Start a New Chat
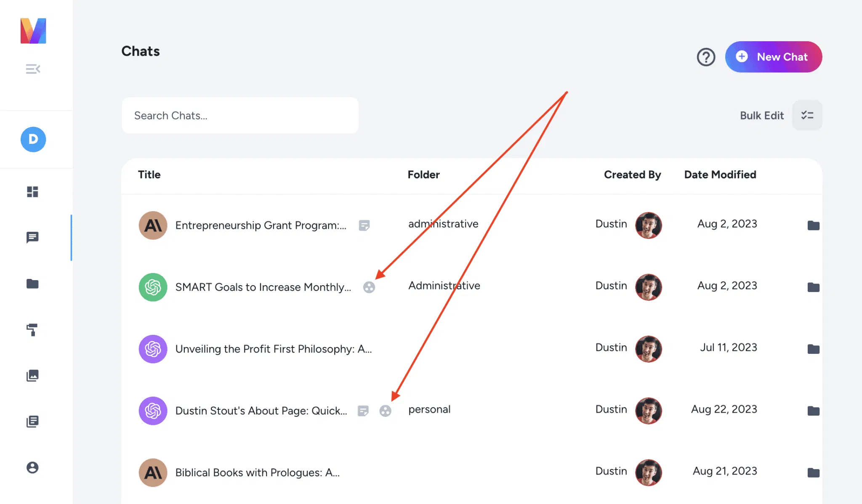Image resolution: width=862 pixels, height=504 pixels. [x=773, y=57]
